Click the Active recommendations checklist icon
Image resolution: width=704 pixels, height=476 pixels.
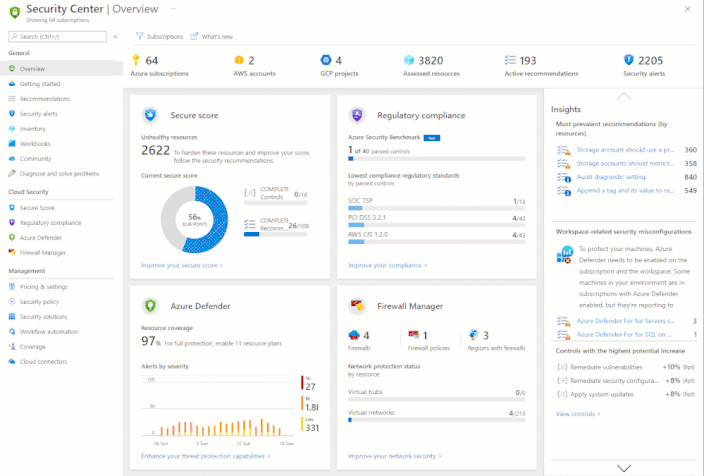click(x=510, y=60)
